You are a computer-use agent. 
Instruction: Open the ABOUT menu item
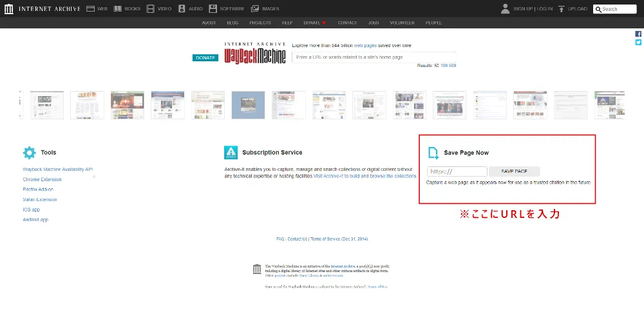pos(209,23)
